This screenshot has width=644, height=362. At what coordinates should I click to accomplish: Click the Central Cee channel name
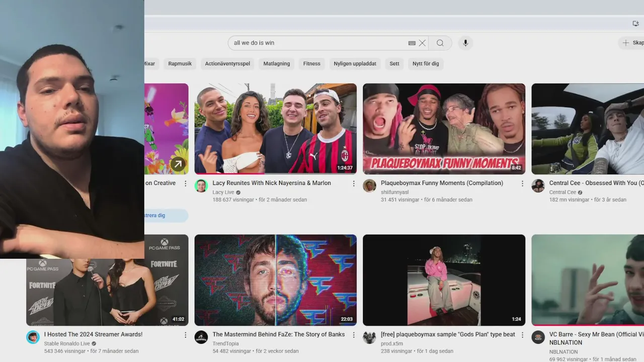coord(562,193)
